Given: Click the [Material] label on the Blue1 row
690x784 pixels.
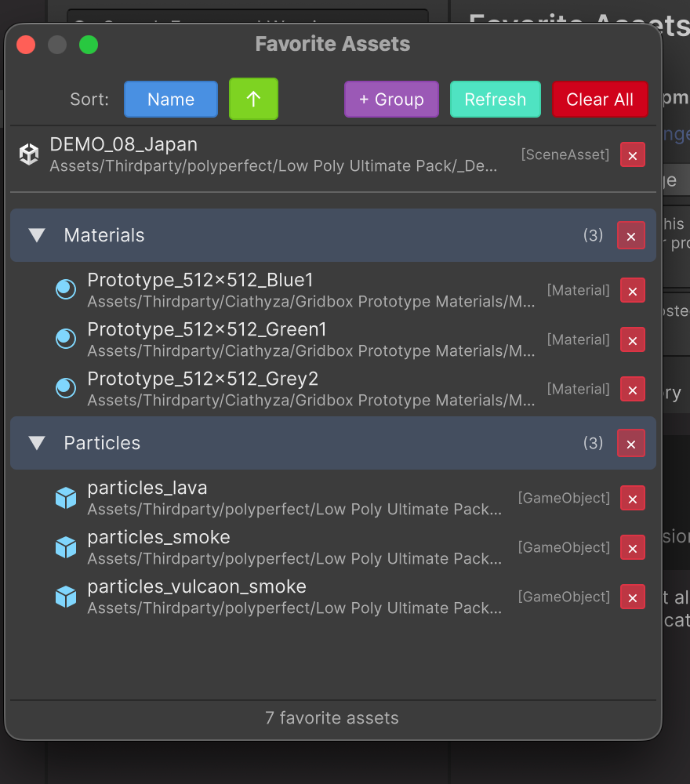Looking at the screenshot, I should tap(579, 290).
